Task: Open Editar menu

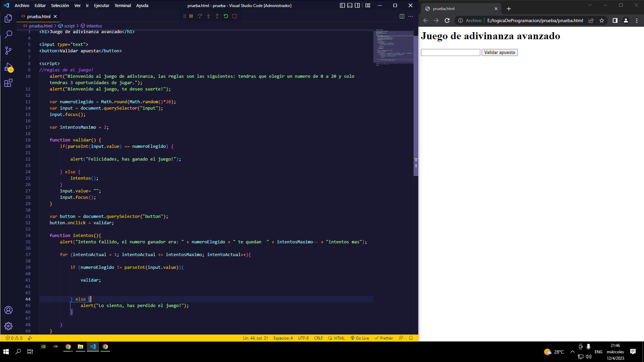Action: pos(40,5)
